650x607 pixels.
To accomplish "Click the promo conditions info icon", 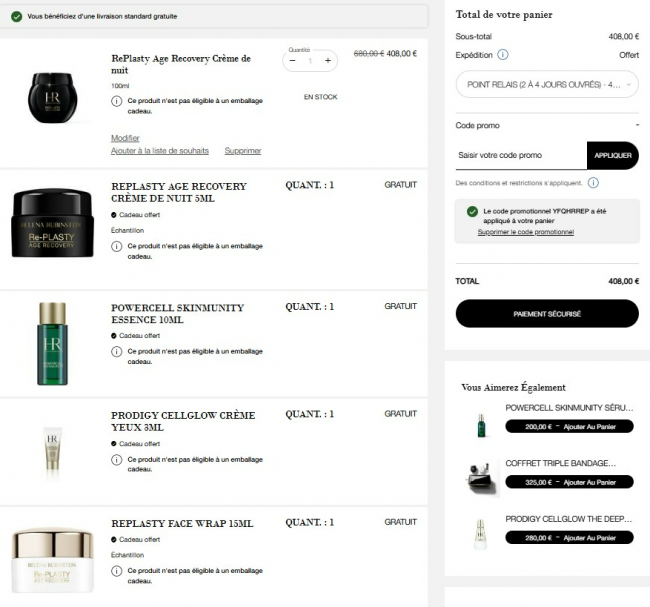I will point(593,183).
